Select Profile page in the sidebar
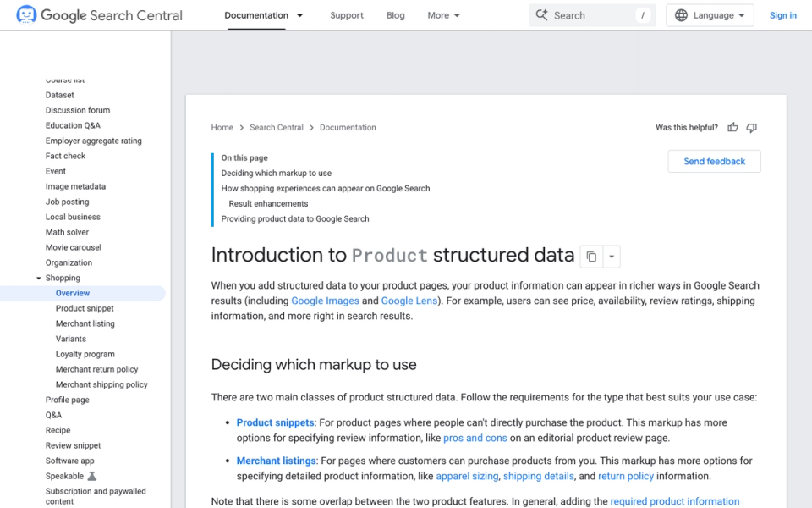Image resolution: width=812 pixels, height=508 pixels. click(68, 400)
